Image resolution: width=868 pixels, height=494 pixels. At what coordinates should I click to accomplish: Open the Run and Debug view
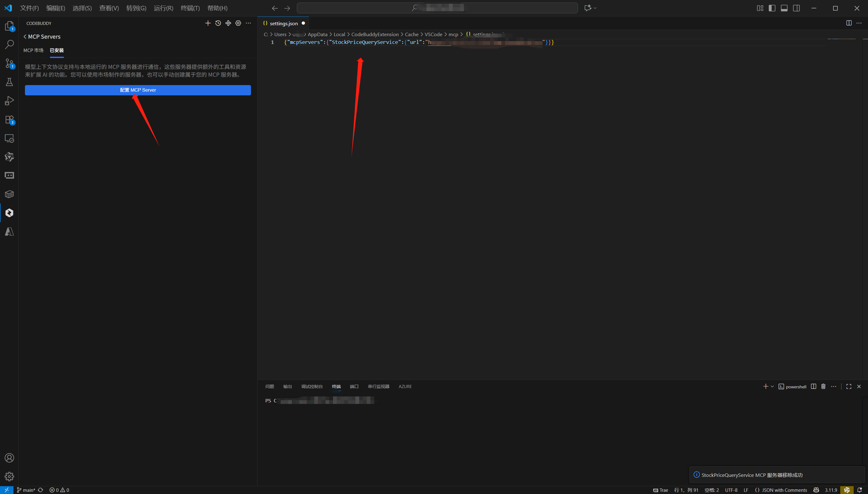point(9,101)
